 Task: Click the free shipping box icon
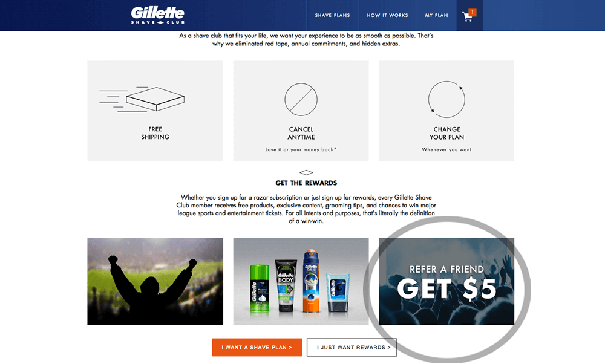[142, 100]
